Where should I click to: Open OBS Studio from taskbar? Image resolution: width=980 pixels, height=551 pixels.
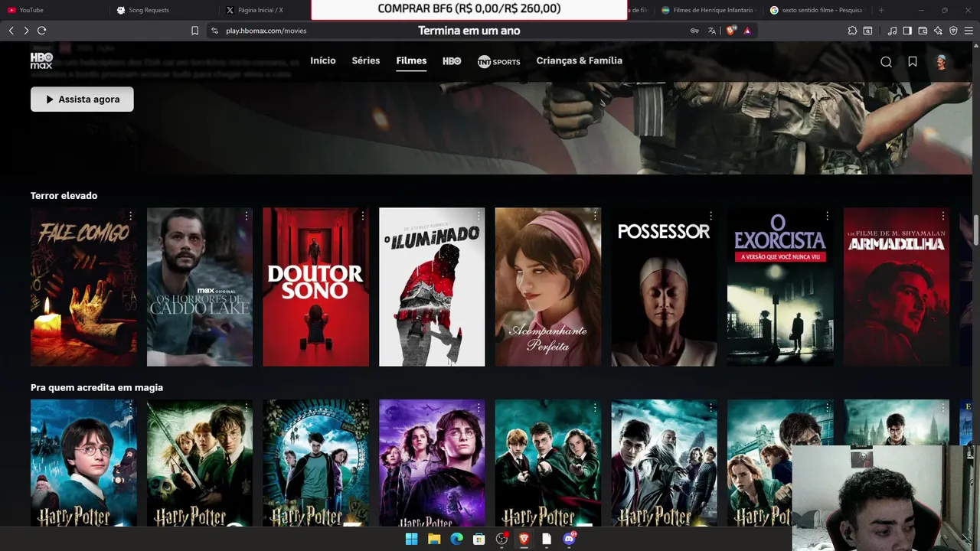(x=501, y=539)
